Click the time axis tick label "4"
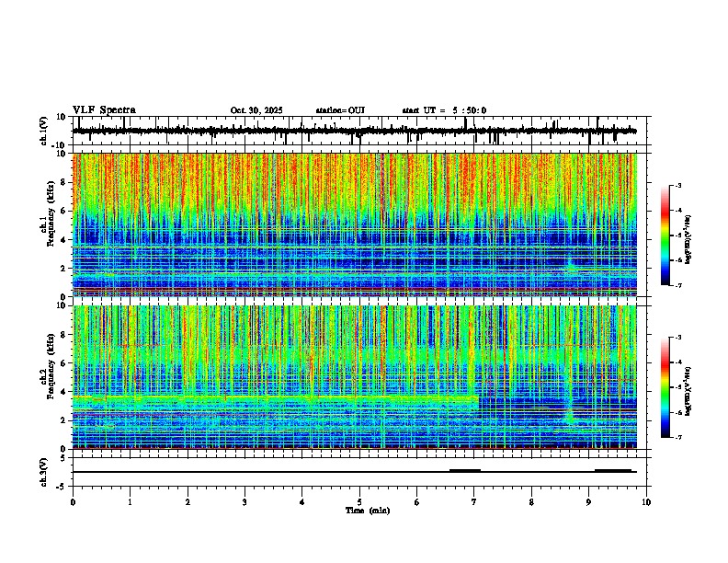 [301, 502]
